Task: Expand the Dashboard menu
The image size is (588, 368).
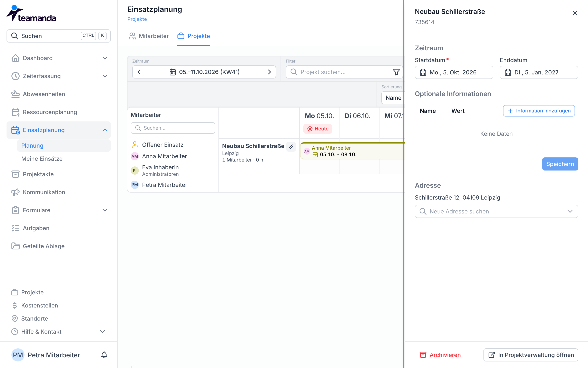Action: [x=105, y=58]
